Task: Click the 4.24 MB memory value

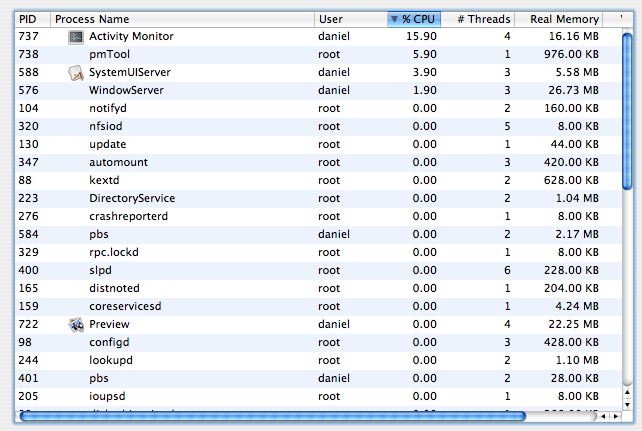Action: 577,307
